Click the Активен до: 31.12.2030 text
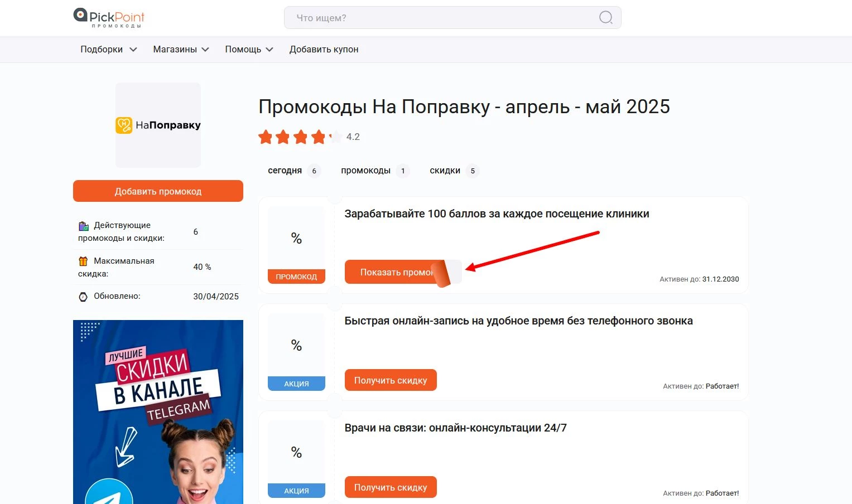The image size is (852, 504). click(699, 279)
